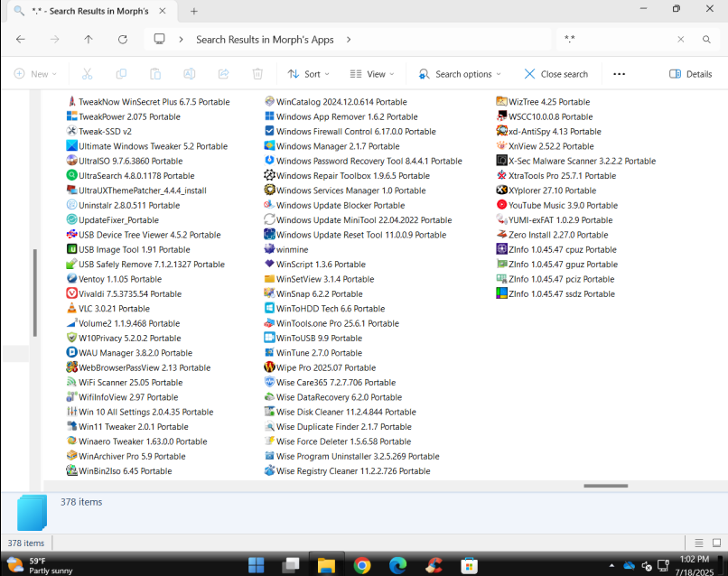Image resolution: width=728 pixels, height=576 pixels.
Task: Click the WizTree 4.25 Portable icon
Action: pos(501,101)
